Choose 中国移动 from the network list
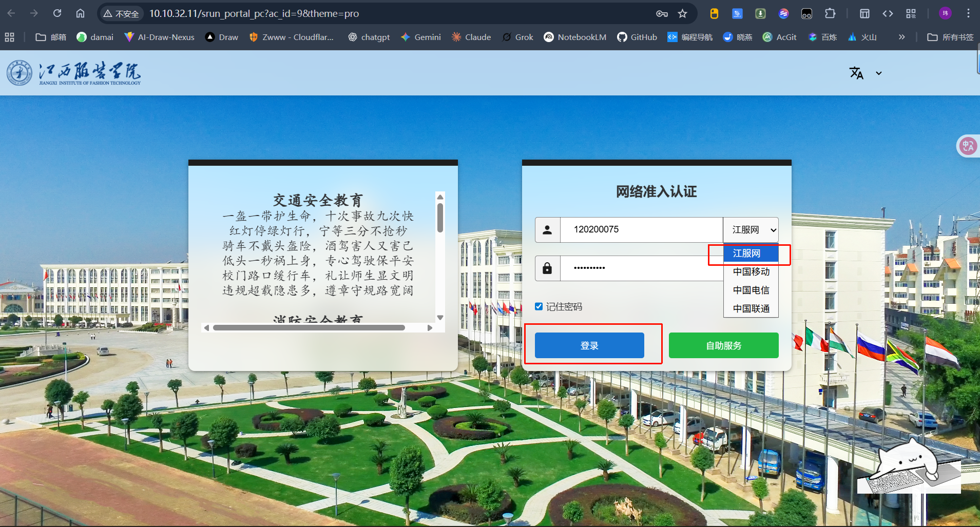Image resolution: width=980 pixels, height=527 pixels. click(x=751, y=271)
